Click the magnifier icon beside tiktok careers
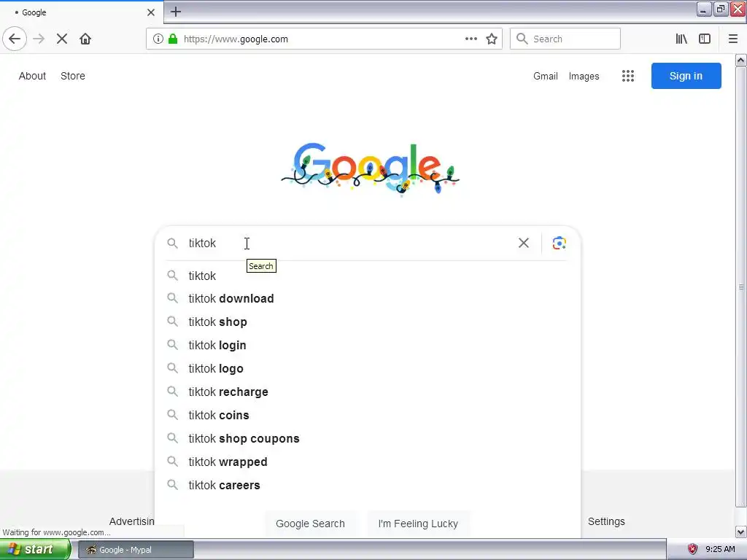 172,485
